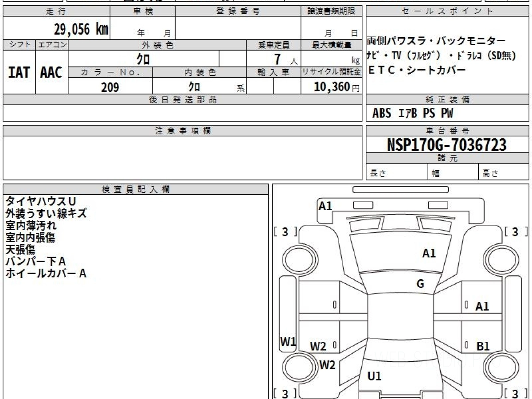Click the 外装色 header
This screenshot has width=532, height=399.
[x=157, y=45]
